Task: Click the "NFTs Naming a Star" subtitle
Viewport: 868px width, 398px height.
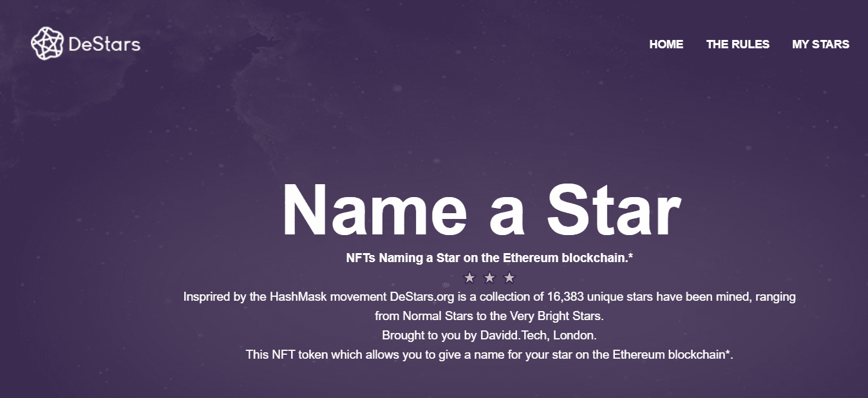Action: point(489,258)
